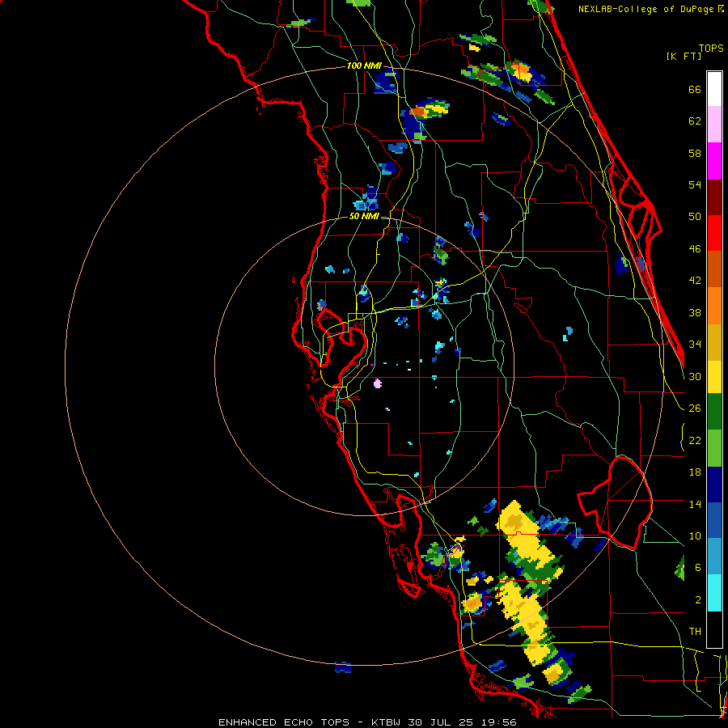Screen dimensions: 728x728
Task: Click the TH threshold label
Action: (x=695, y=632)
